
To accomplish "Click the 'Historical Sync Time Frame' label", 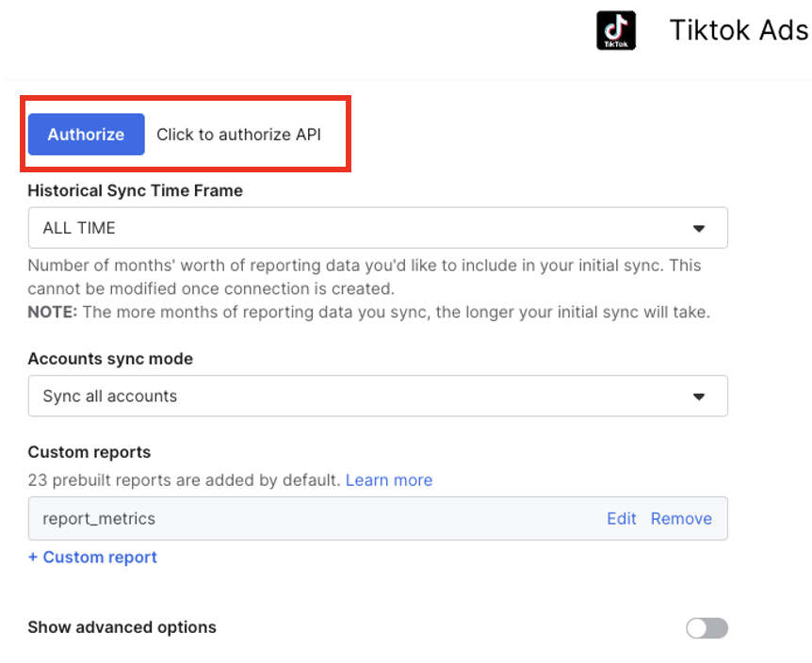I will click(135, 190).
